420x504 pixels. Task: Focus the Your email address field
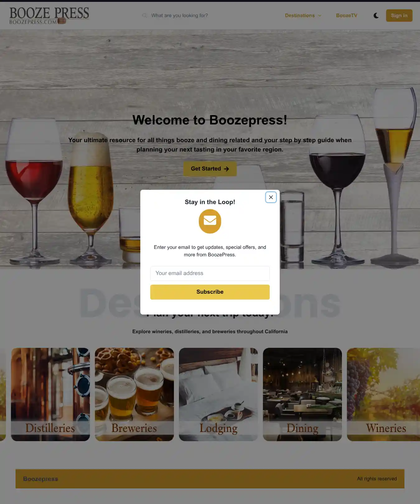click(210, 273)
